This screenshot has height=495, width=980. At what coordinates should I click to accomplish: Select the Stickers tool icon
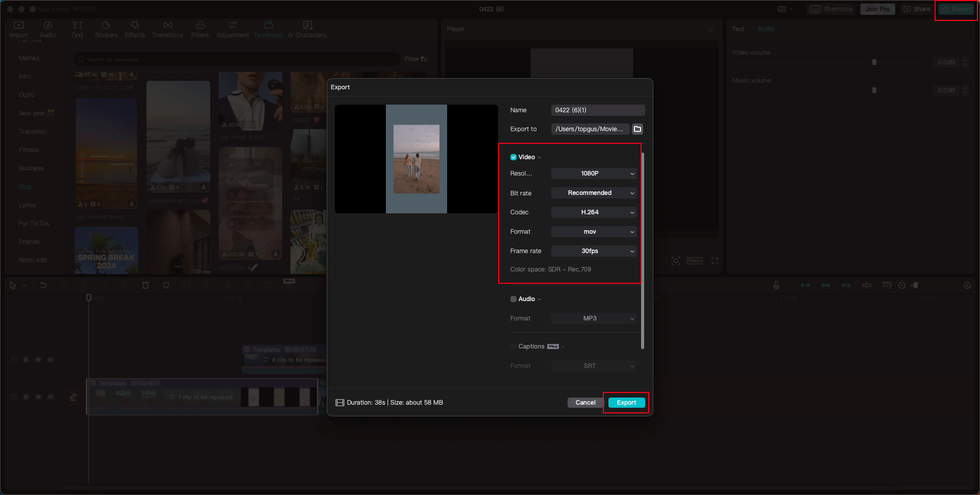(106, 24)
